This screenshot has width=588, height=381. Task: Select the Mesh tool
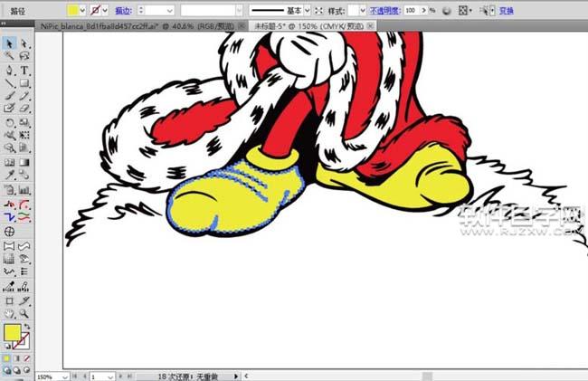coord(9,162)
